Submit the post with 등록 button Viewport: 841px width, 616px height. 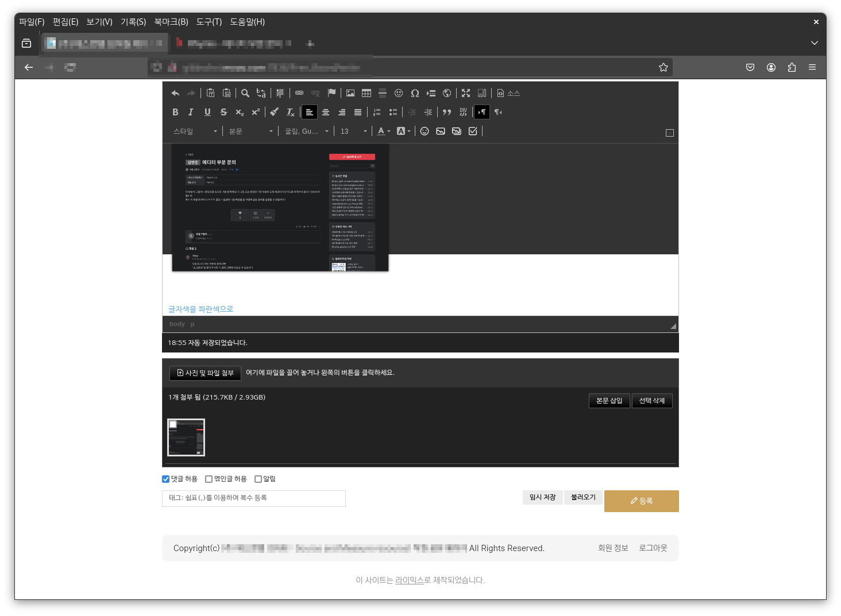[641, 501]
